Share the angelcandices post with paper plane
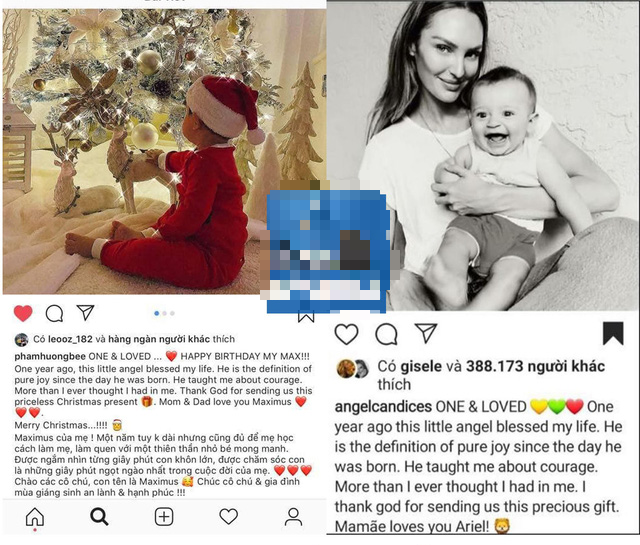The height and width of the screenshot is (545, 640). tap(426, 333)
